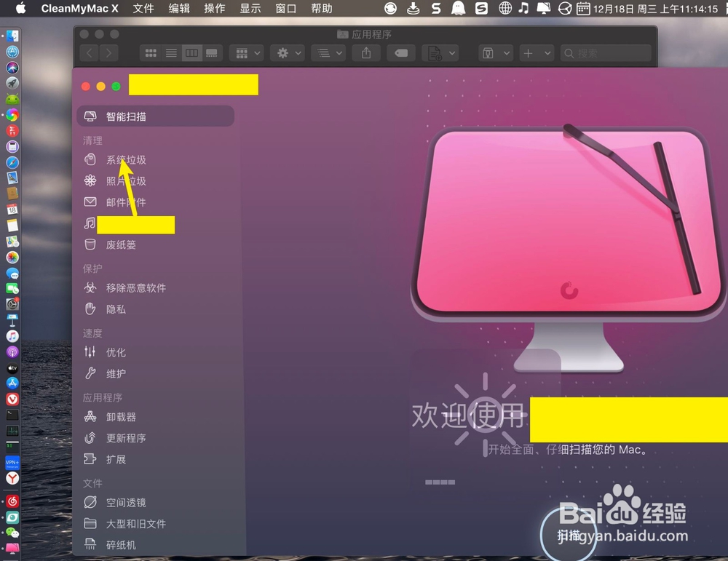Open Finder new-document dropdown
The image size is (728, 561).
pyautogui.click(x=440, y=53)
